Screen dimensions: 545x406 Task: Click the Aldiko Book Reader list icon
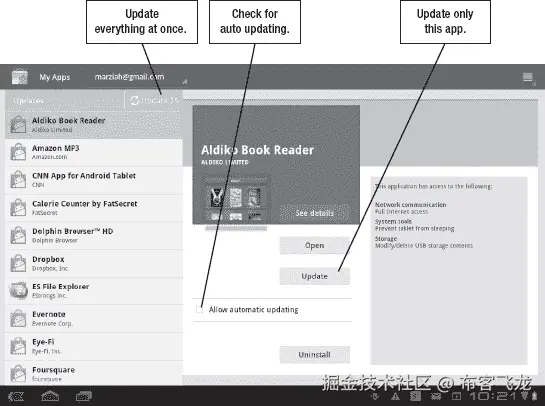18,125
